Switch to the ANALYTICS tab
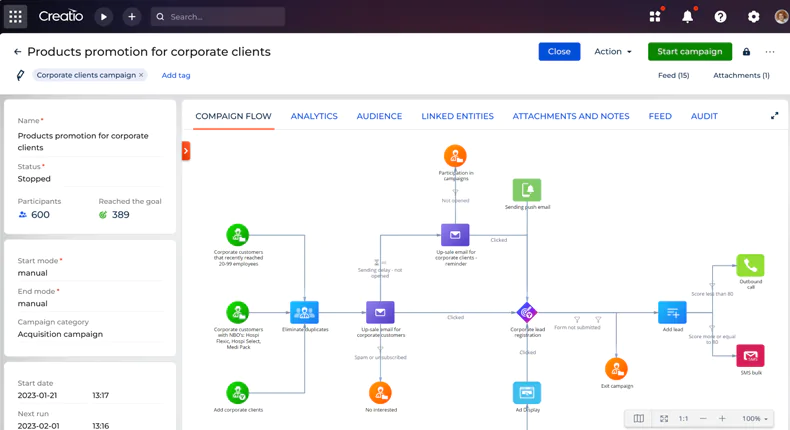The width and height of the screenshot is (790, 430). (314, 116)
